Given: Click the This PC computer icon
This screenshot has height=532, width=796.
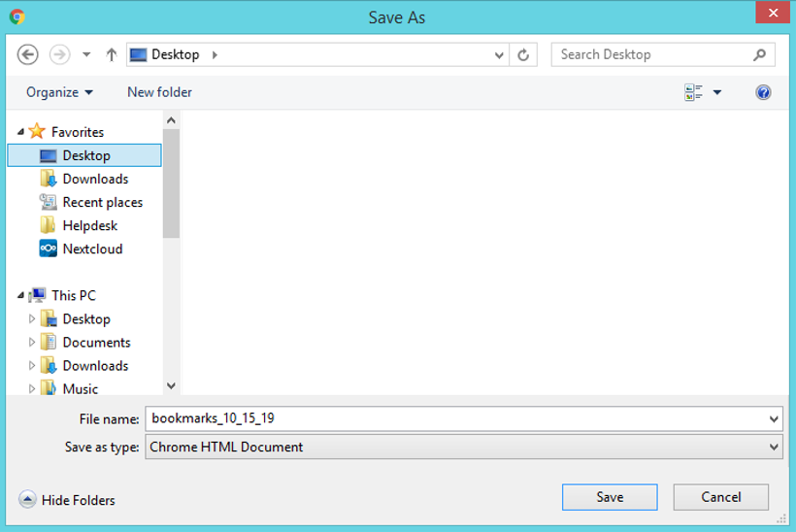Looking at the screenshot, I should click(37, 295).
